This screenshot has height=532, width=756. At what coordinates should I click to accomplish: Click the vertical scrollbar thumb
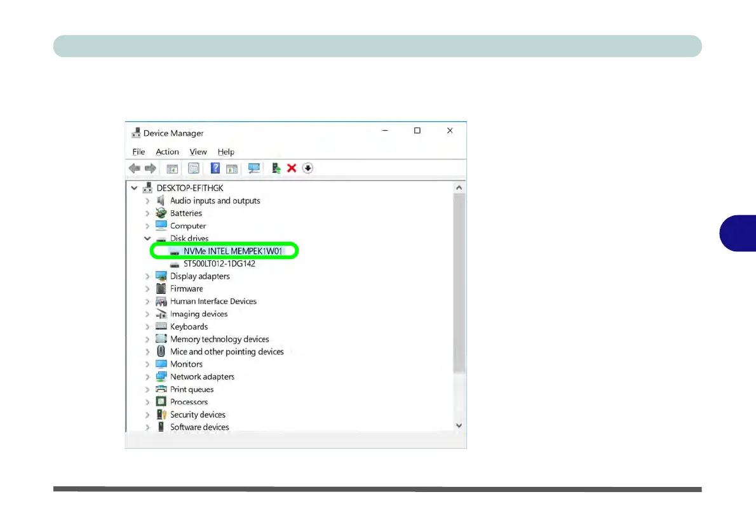click(459, 283)
